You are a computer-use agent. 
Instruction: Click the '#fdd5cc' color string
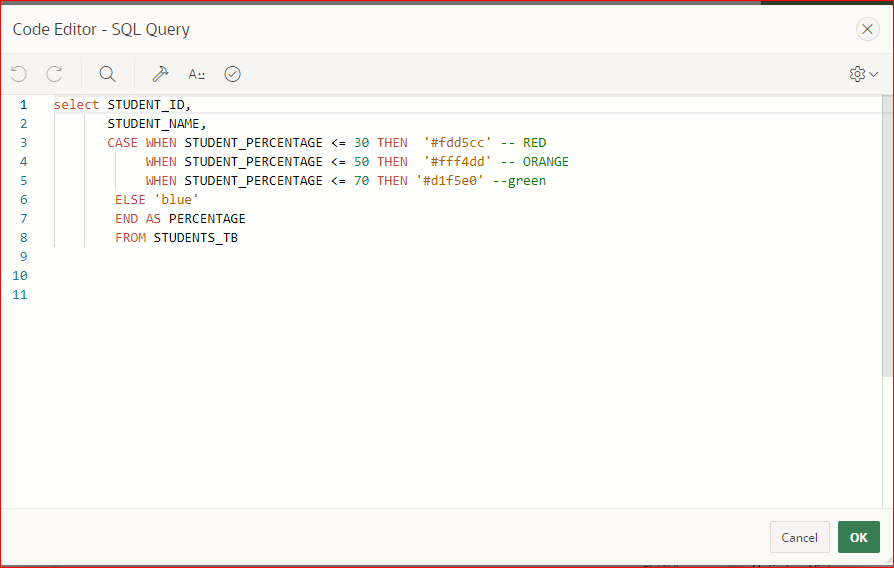point(457,143)
